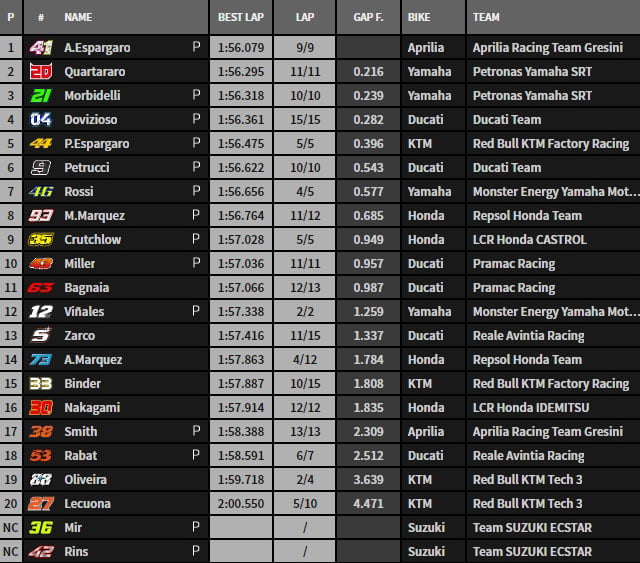Click the GAP F. column header
Viewport: 640px width, 563px height.
coord(369,17)
